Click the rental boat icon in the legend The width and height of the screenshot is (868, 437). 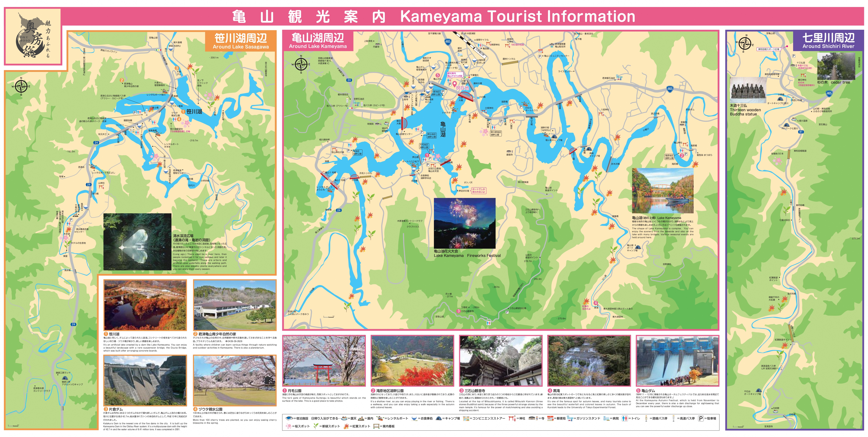380,418
